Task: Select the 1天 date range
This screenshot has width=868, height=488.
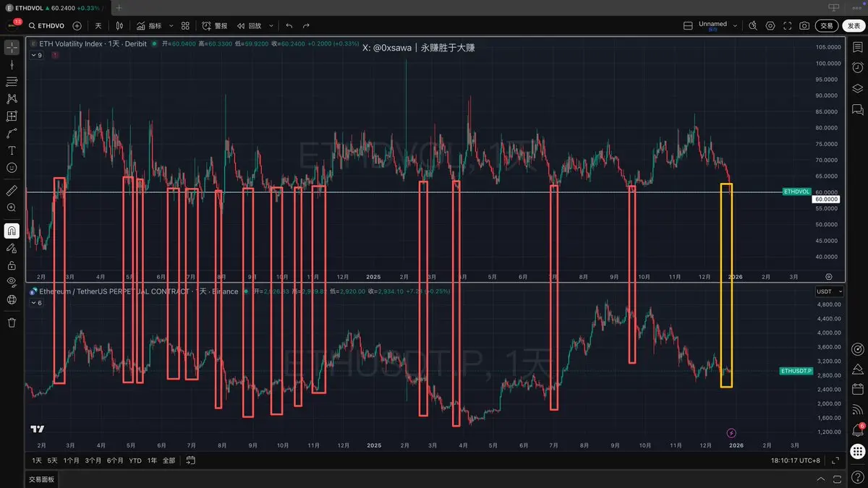Action: point(36,460)
